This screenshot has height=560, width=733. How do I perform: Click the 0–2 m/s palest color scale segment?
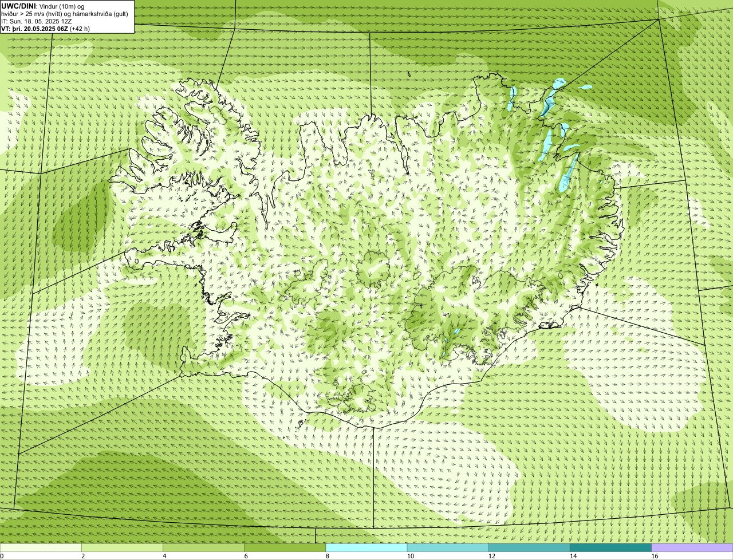41,547
